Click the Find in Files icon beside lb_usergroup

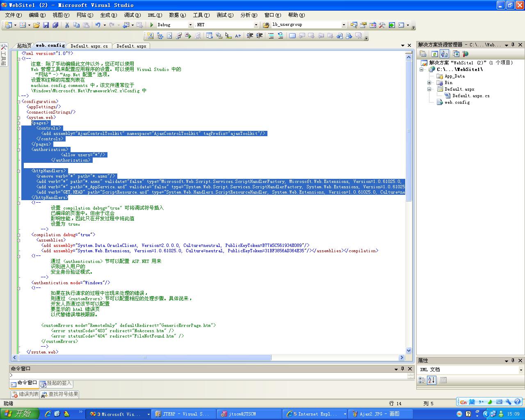point(266,25)
